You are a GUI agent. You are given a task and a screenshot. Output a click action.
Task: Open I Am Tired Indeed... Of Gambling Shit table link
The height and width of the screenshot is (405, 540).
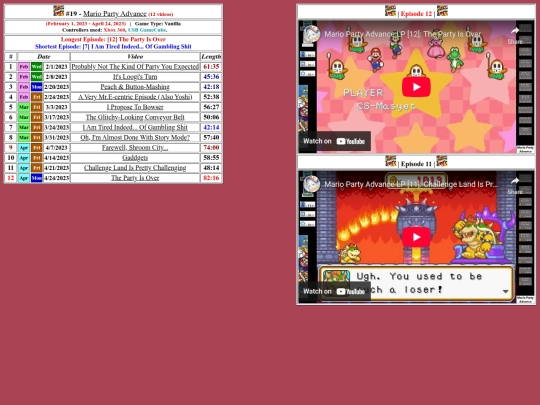point(135,127)
